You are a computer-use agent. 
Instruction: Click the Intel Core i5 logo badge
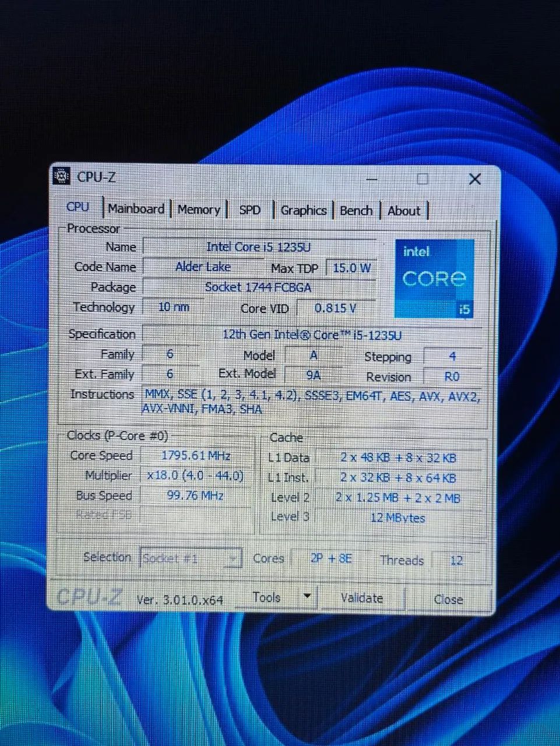(434, 278)
